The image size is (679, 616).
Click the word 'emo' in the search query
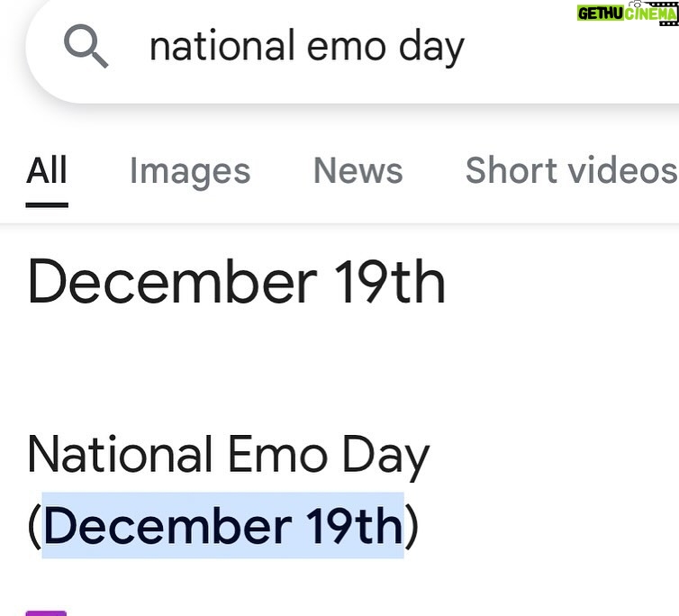pos(347,47)
